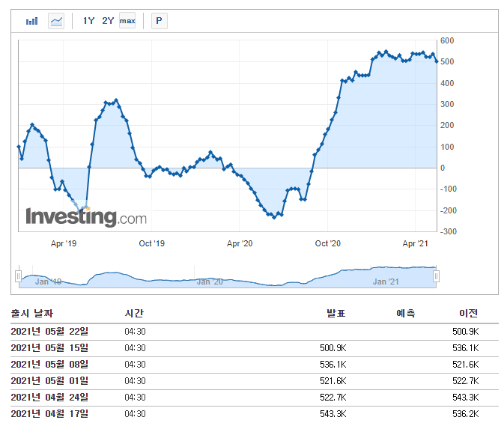
Task: Click the 이전 column header
Action: [x=468, y=313]
